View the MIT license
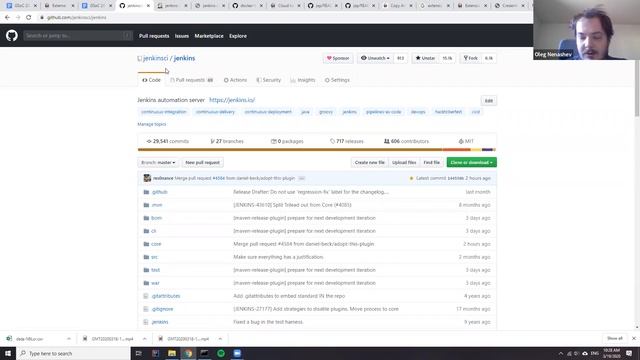The image size is (640, 360). [x=466, y=141]
